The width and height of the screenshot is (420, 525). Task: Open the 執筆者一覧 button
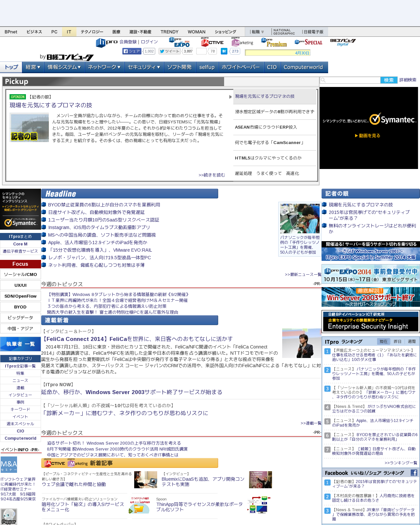(20, 344)
